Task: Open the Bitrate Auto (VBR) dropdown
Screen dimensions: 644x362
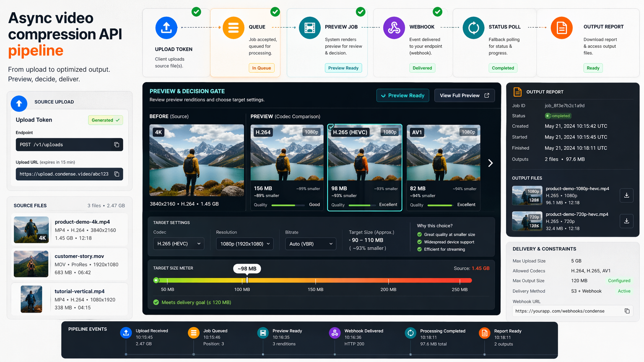Action: pos(311,243)
